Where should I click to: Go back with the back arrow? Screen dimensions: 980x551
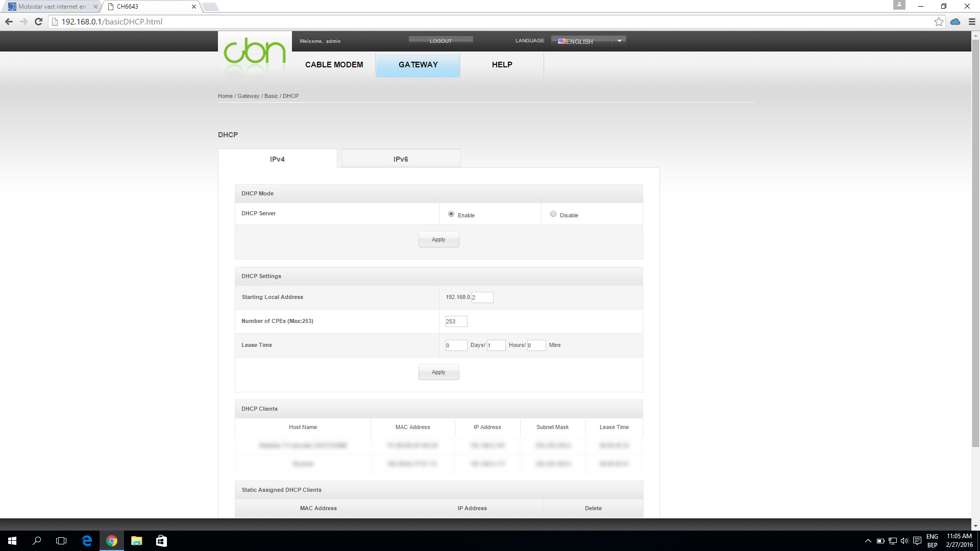pos(9,21)
